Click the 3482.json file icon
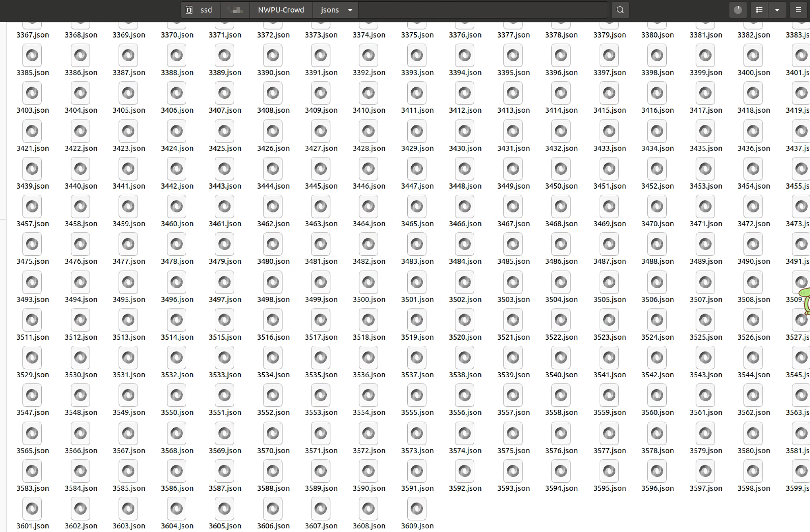The image size is (810, 532). click(368, 244)
